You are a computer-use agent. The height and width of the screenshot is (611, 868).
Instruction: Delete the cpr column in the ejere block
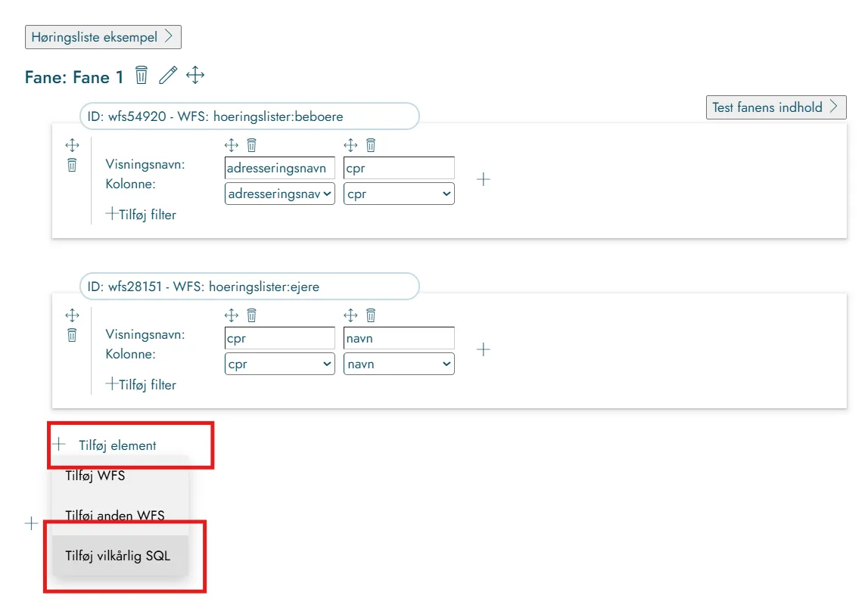point(252,316)
